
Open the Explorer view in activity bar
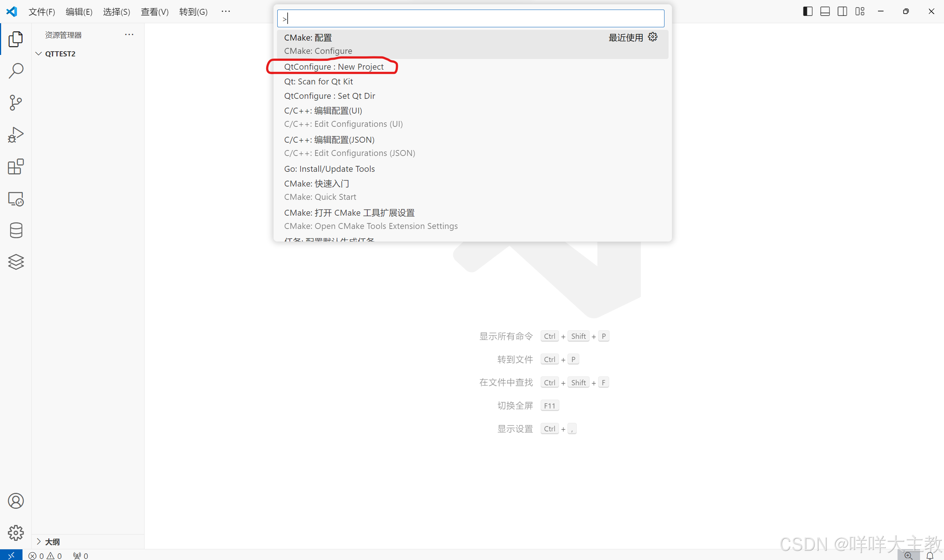point(15,39)
